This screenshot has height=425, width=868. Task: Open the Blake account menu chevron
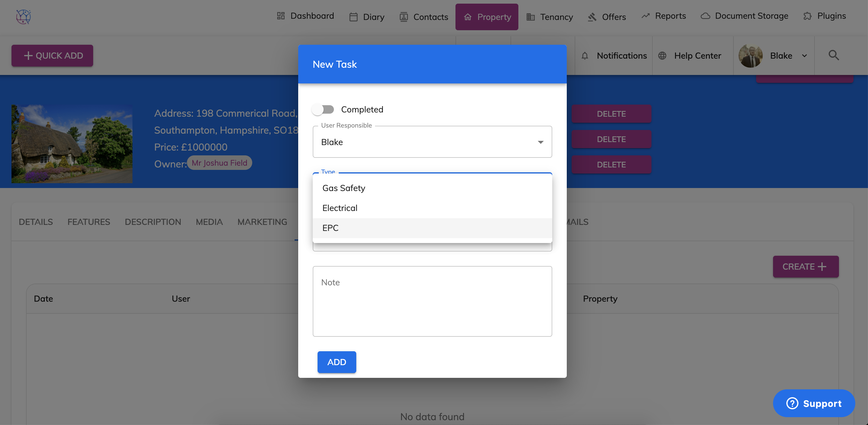coord(804,56)
